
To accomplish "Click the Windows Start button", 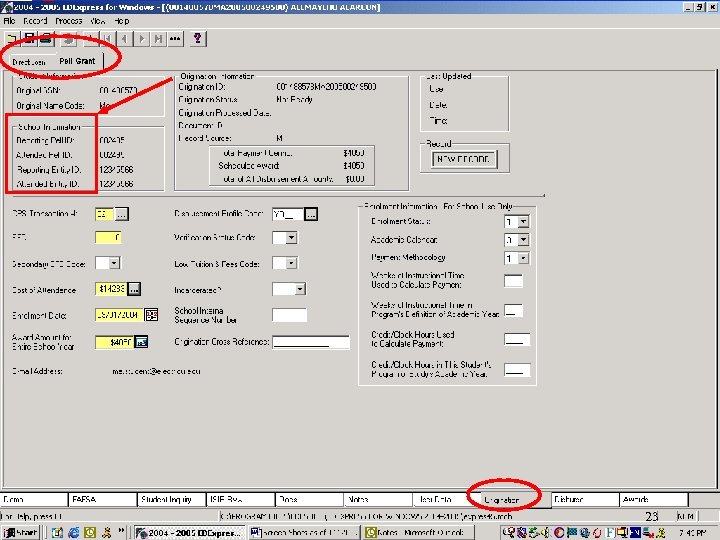I will point(21,532).
